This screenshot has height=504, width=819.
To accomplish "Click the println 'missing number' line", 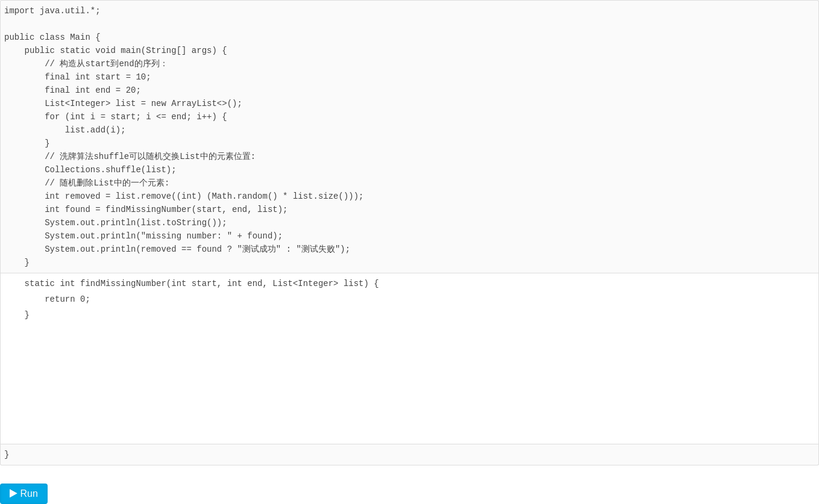I will coord(163,236).
